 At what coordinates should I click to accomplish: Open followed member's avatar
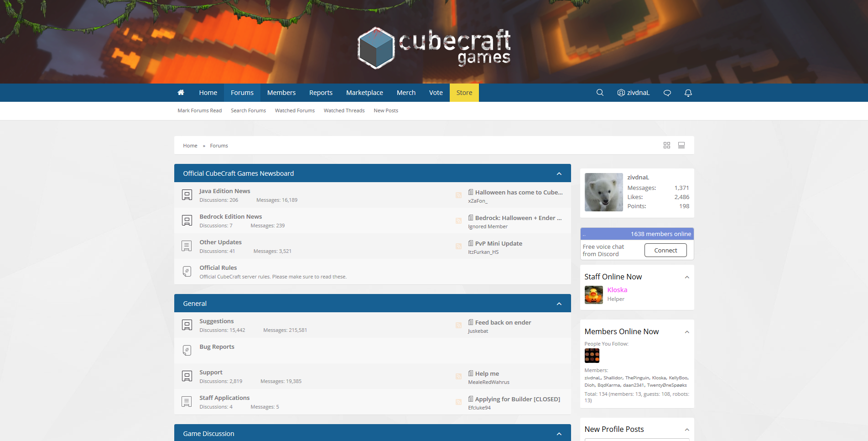(x=592, y=356)
